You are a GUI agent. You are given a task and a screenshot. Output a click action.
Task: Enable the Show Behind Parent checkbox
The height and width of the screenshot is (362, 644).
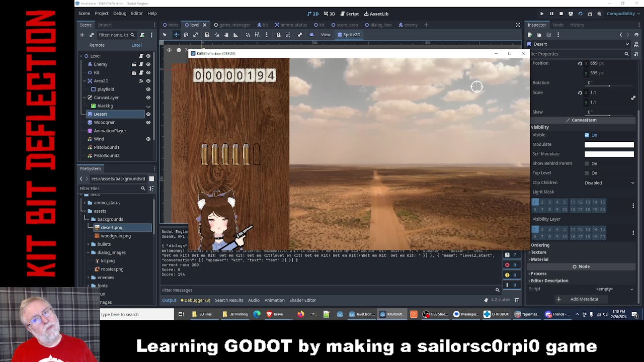coord(587,163)
